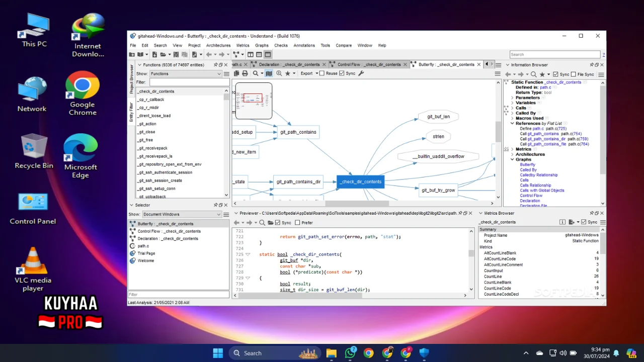Open WhatsApp from the Windows taskbar

click(x=350, y=353)
